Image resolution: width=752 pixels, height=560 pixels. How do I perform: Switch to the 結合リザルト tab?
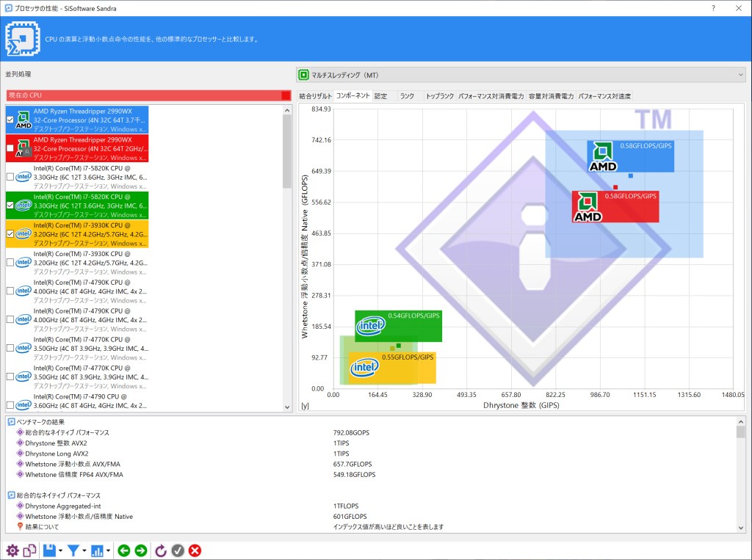315,96
